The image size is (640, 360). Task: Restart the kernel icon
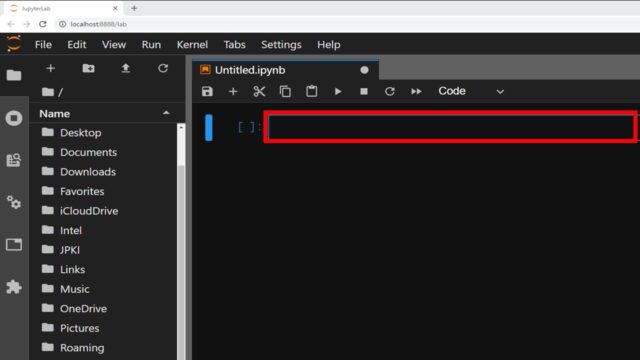pyautogui.click(x=390, y=91)
